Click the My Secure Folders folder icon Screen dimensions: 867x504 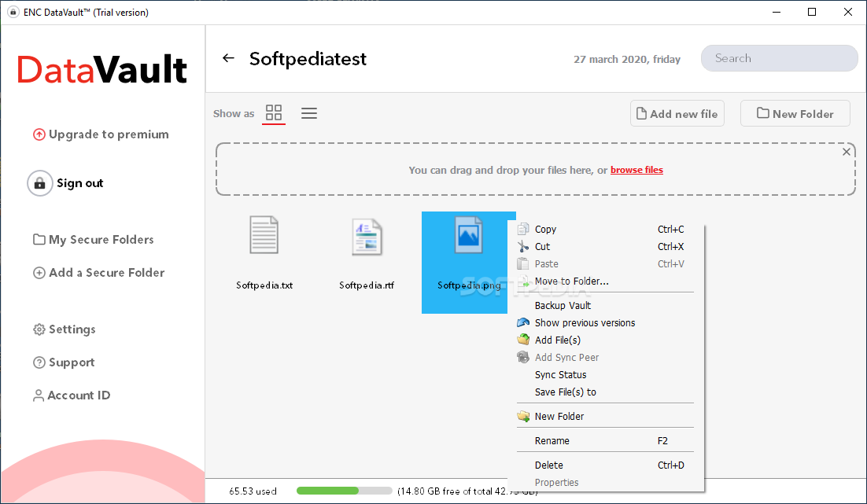(x=39, y=239)
